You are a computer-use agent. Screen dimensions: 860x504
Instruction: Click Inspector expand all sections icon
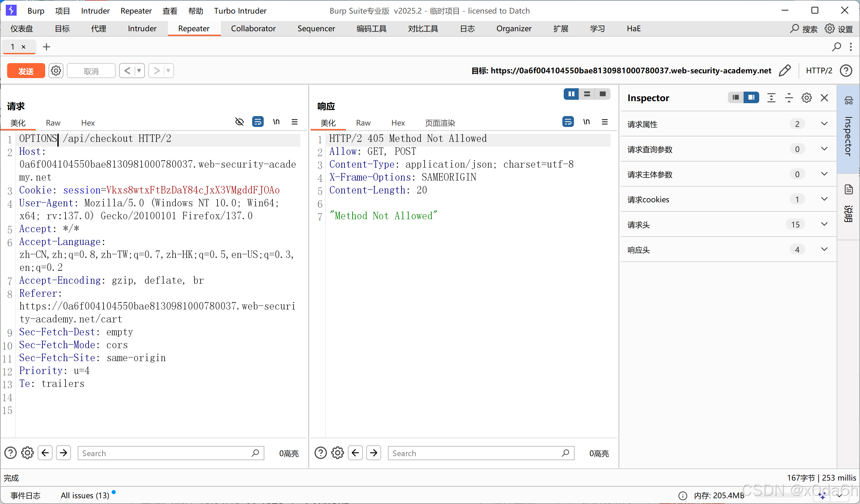point(771,98)
